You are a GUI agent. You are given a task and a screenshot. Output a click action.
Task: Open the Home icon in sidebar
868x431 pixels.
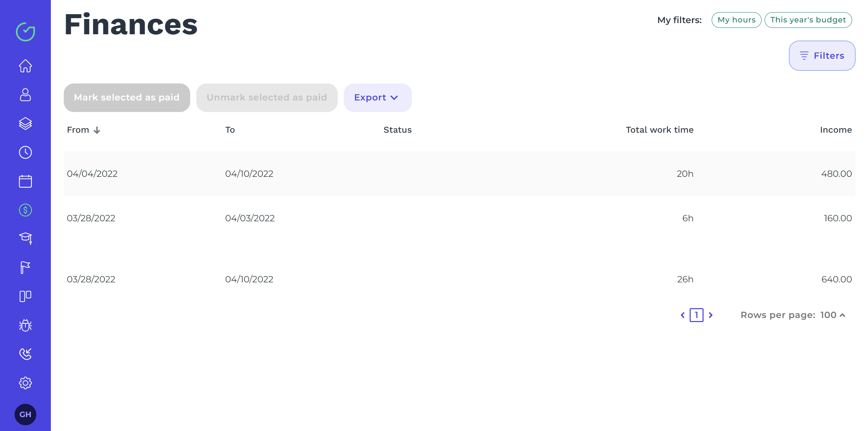(x=25, y=66)
